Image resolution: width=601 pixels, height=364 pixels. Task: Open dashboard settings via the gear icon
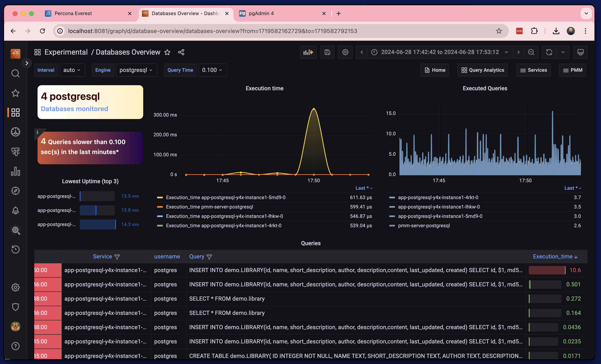click(x=345, y=52)
